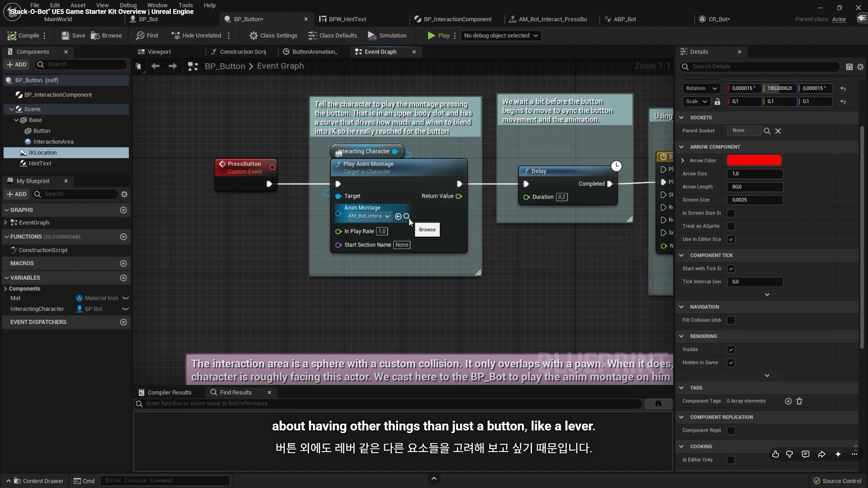The width and height of the screenshot is (868, 488).
Task: Open Class Defaults
Action: coord(332,36)
